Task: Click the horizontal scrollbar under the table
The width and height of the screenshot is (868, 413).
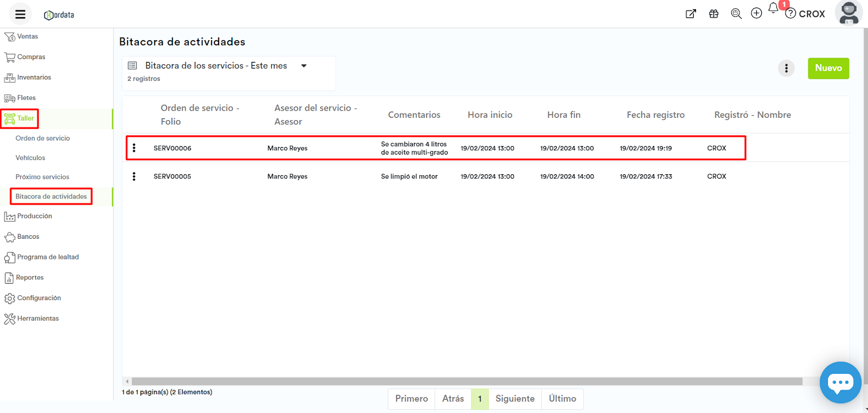Action: pos(467,382)
